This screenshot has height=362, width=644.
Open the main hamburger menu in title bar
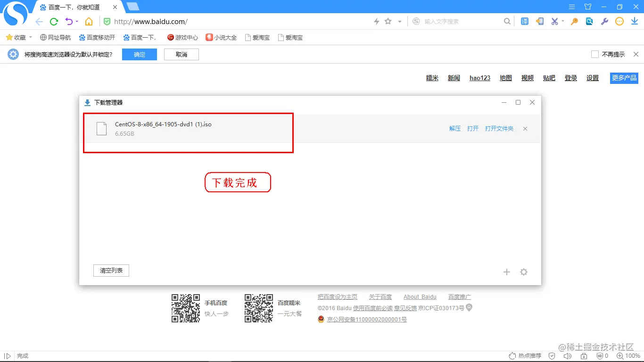click(572, 7)
